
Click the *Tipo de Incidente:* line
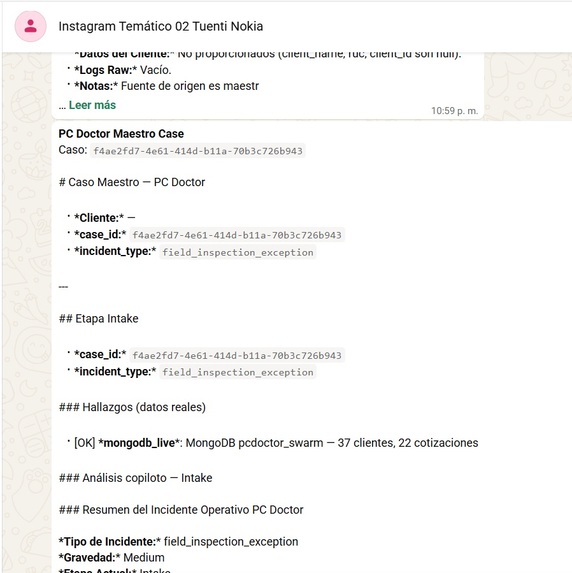pos(178,542)
